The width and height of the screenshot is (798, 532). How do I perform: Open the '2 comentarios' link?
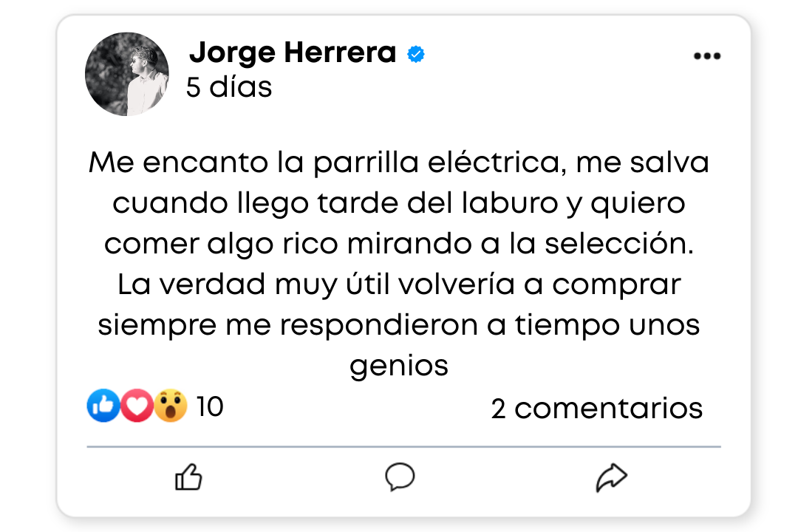point(596,409)
